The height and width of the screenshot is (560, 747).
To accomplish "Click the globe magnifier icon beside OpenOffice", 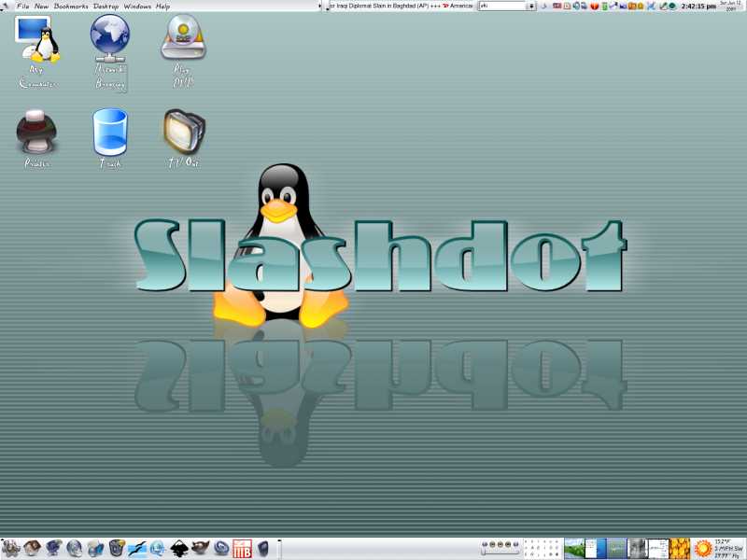I will click(x=158, y=549).
